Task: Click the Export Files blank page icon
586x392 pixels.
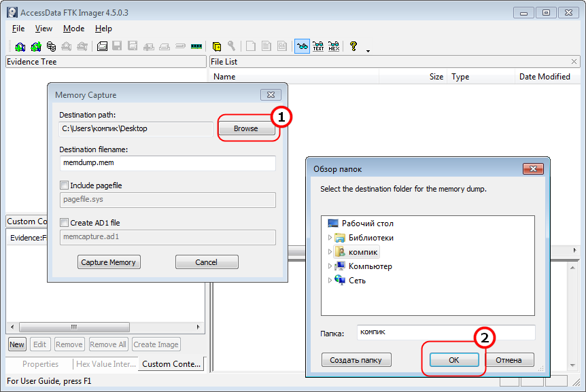Action: [x=251, y=46]
